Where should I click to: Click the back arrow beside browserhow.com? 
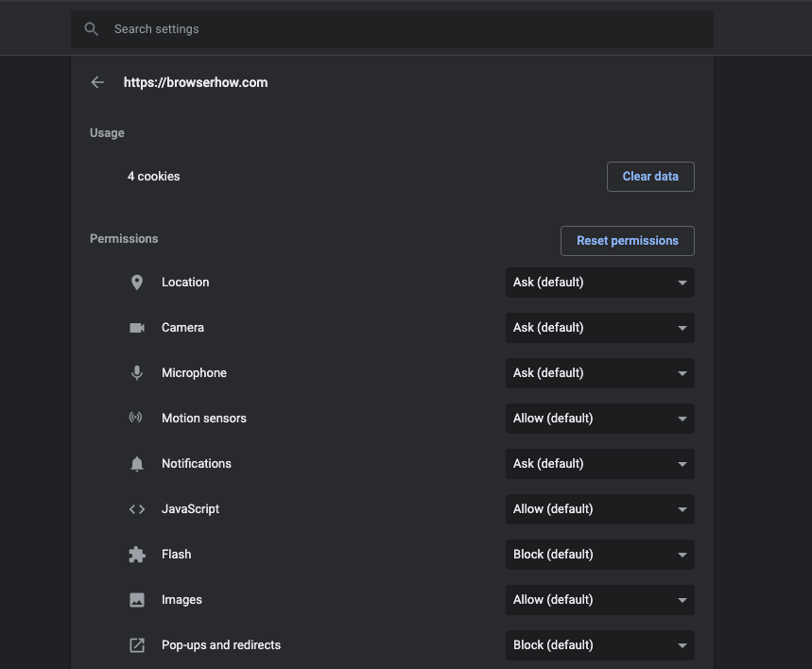point(97,83)
